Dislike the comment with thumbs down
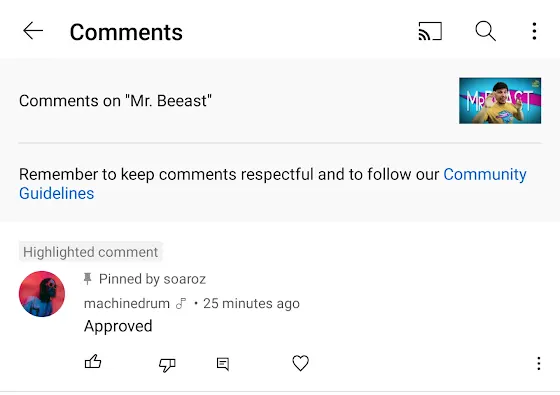The height and width of the screenshot is (395, 560). 167,364
